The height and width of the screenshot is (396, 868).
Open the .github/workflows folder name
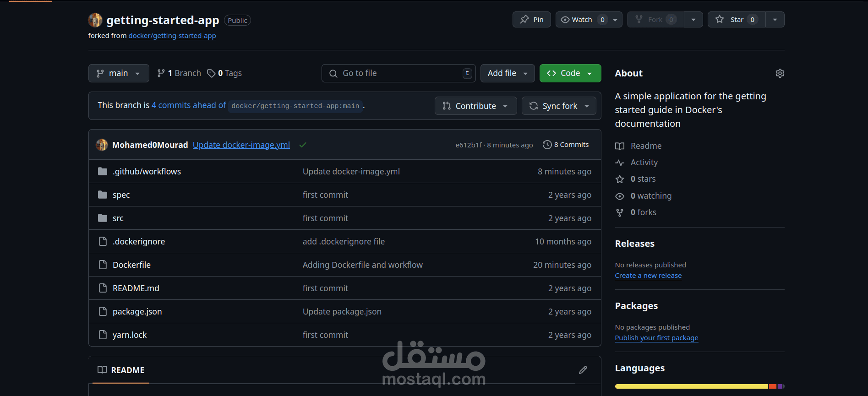pos(147,171)
